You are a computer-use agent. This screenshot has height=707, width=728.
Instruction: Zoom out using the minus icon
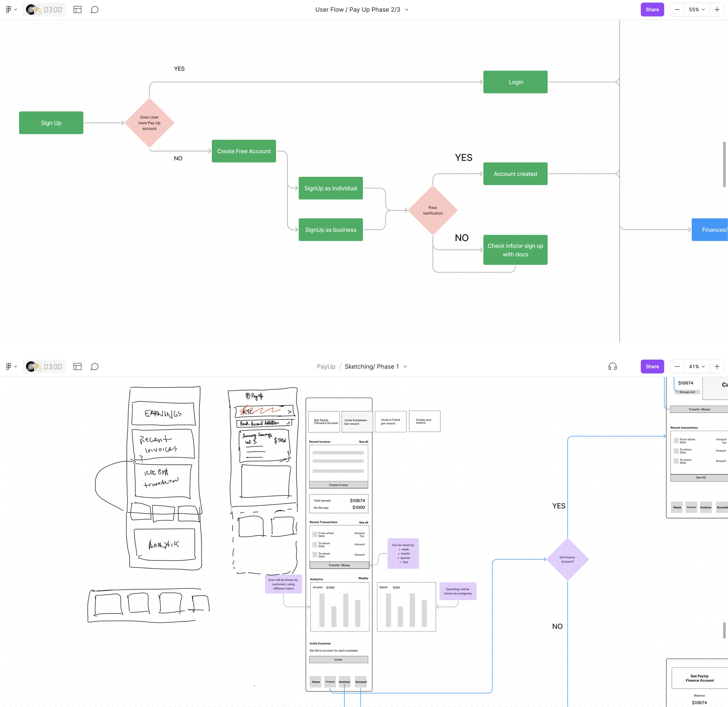click(x=677, y=10)
